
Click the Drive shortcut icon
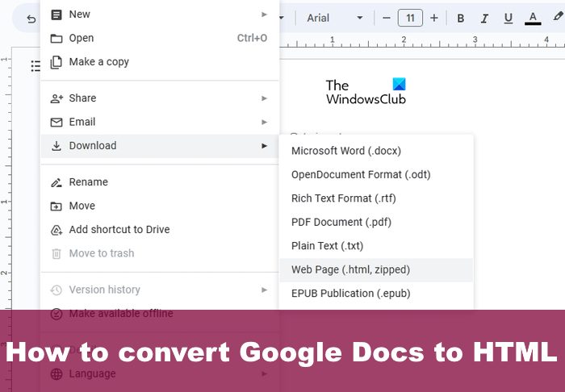tap(56, 231)
